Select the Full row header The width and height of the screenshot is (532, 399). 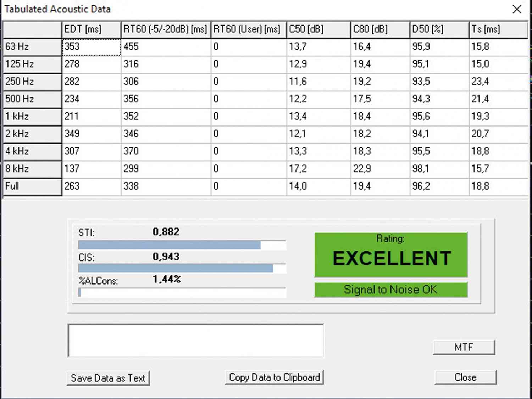coord(32,186)
